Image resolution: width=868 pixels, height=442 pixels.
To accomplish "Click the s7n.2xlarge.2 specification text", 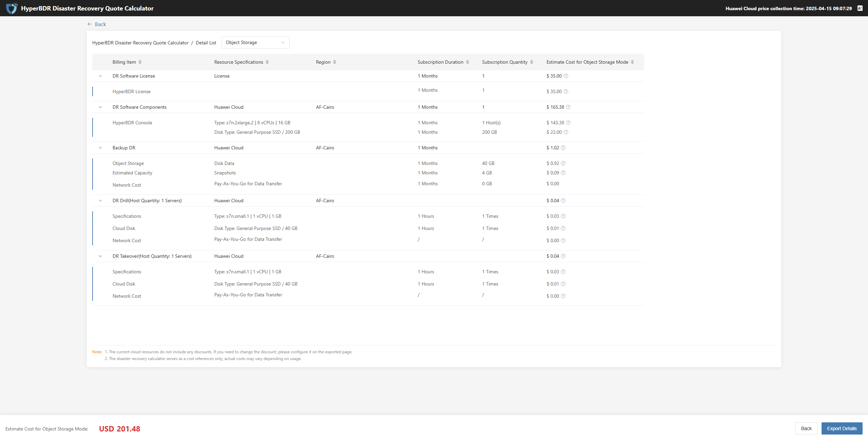I will 252,123.
